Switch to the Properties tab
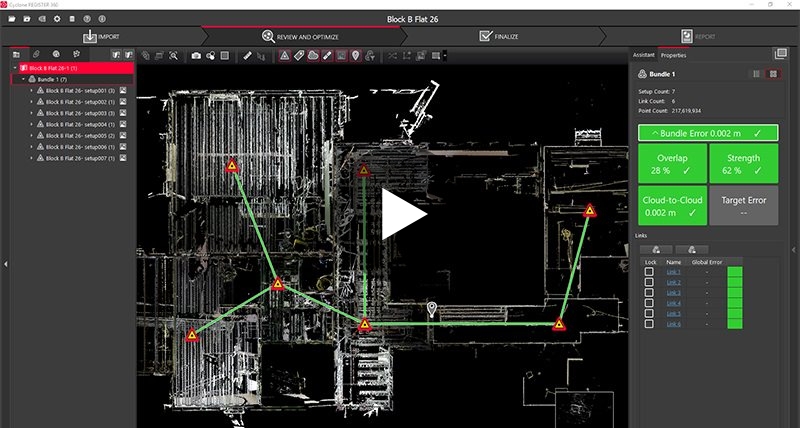Viewport: 800px width, 428px height. pos(673,55)
